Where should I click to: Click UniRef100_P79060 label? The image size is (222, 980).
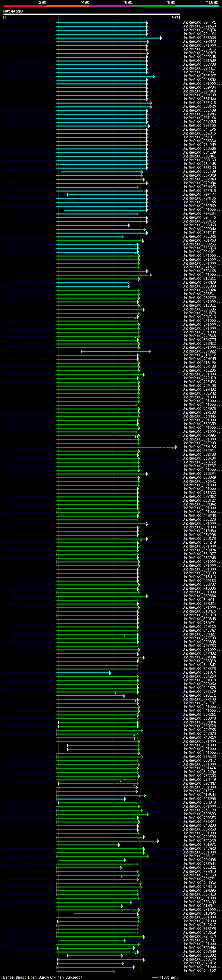(199, 684)
